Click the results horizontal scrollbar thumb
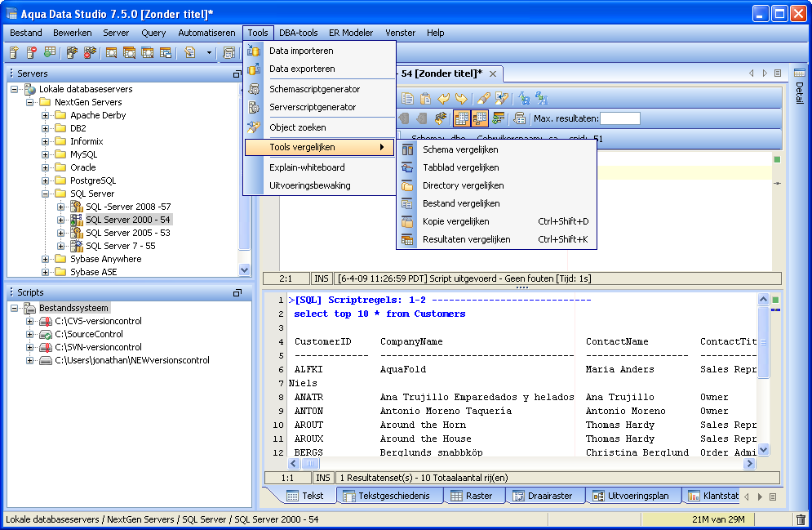The image size is (812, 530). (x=309, y=464)
